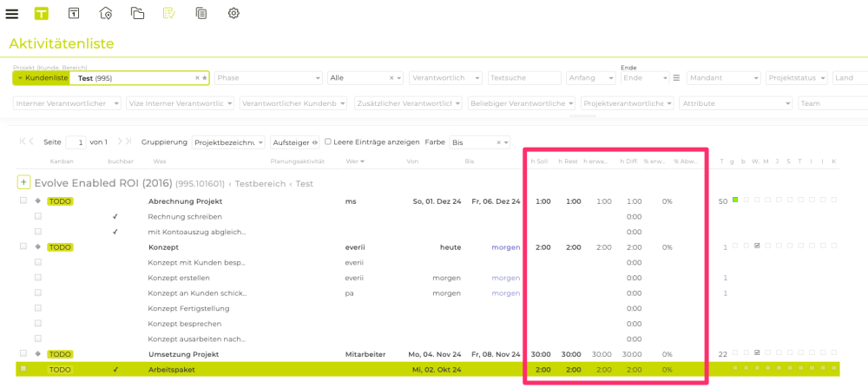Click TODO tag in Abrechnung Projekt row
Screen dimensions: 868x388
pyautogui.click(x=60, y=201)
